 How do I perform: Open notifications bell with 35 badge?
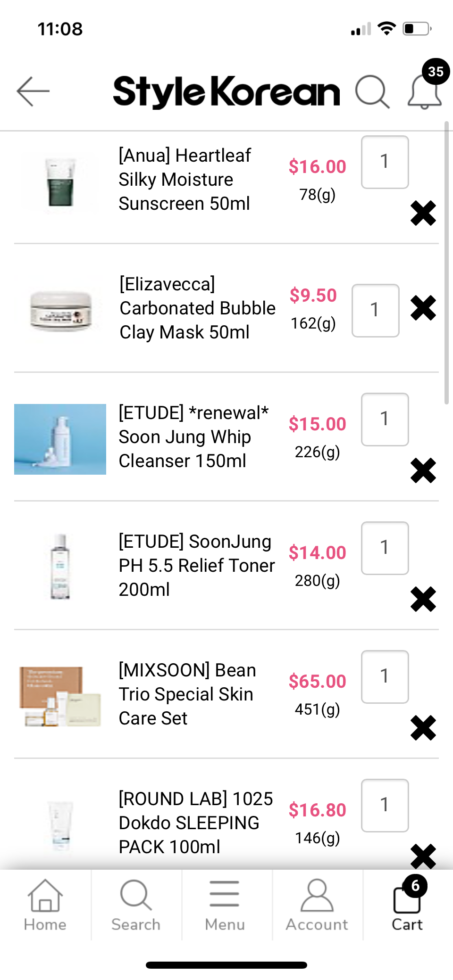[x=425, y=91]
